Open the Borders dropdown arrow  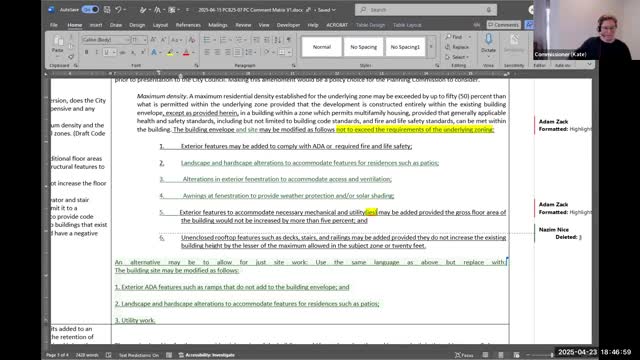point(289,52)
